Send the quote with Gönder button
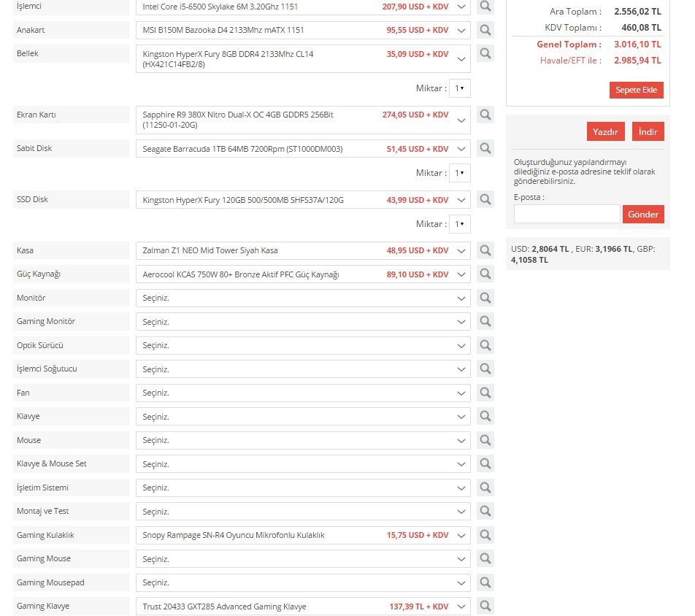 pyautogui.click(x=643, y=214)
